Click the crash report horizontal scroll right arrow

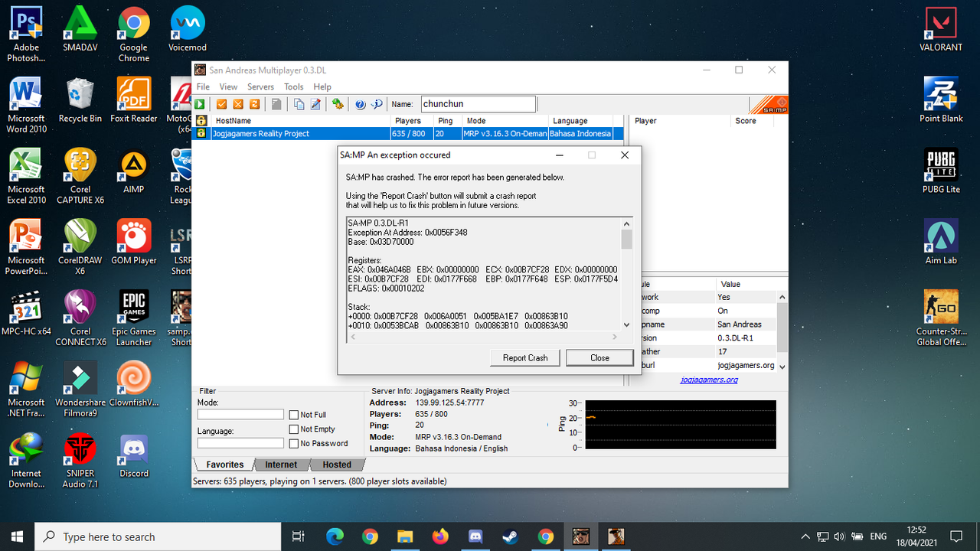point(614,337)
